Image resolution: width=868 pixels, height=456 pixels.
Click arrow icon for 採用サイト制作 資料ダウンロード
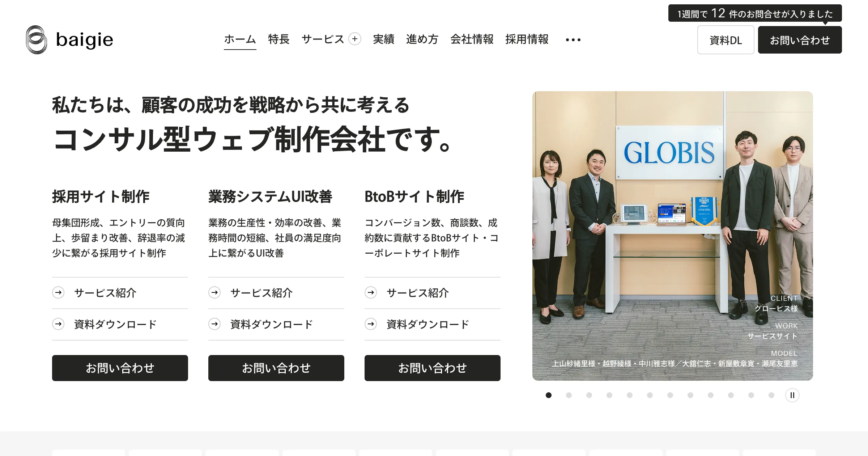(x=58, y=324)
